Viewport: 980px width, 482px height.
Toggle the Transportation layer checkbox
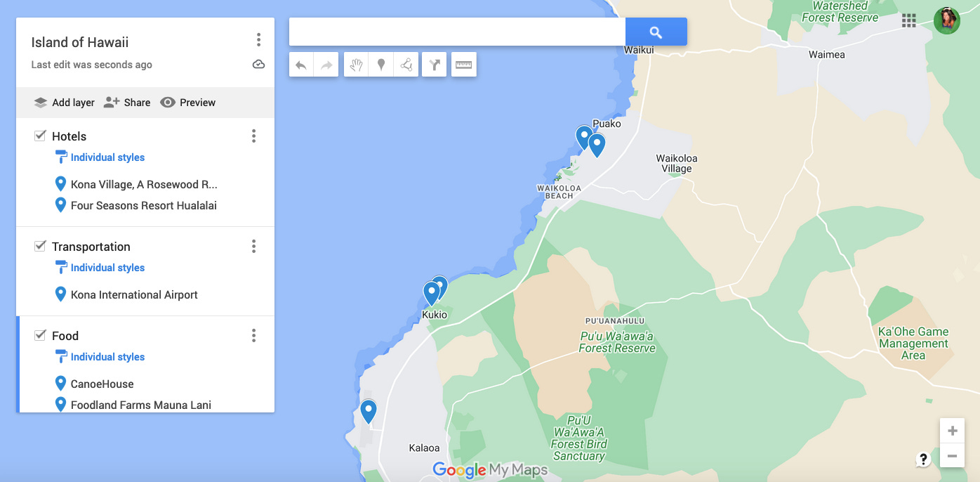click(40, 246)
